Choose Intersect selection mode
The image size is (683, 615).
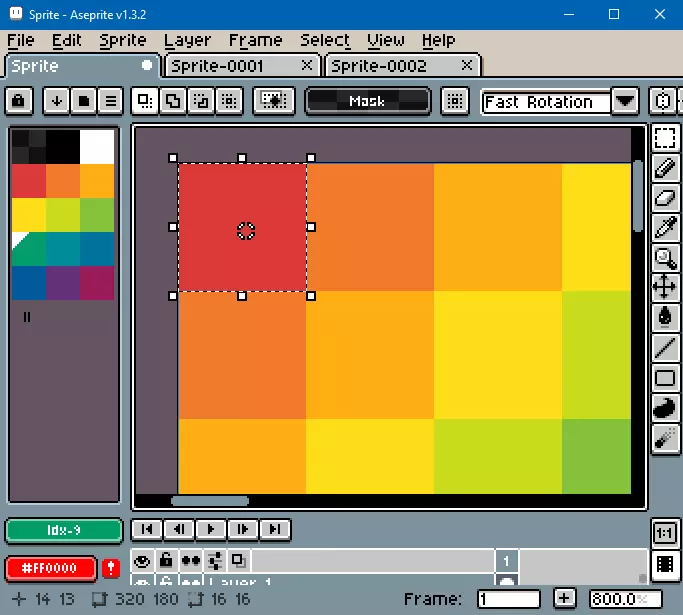coord(229,101)
